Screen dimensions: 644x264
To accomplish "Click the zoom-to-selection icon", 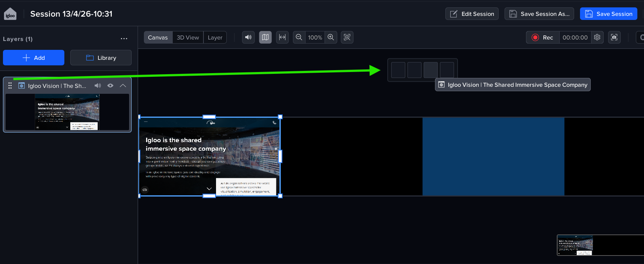I will pos(347,37).
